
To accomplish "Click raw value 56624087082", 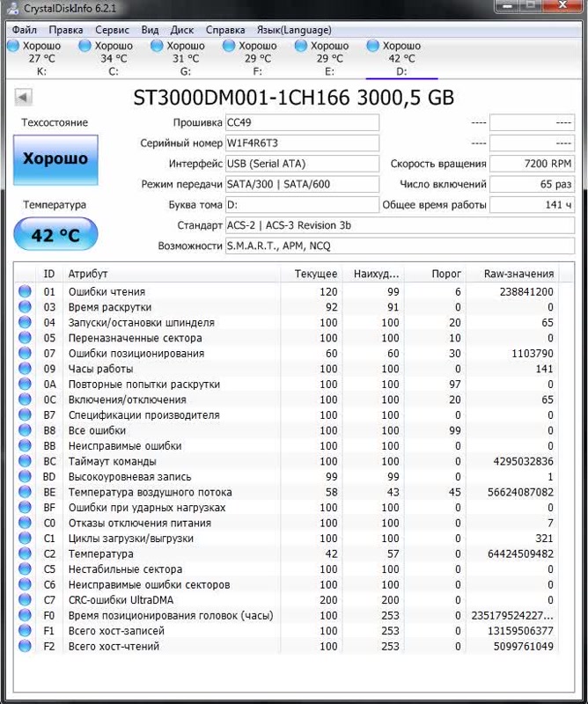I will click(520, 492).
